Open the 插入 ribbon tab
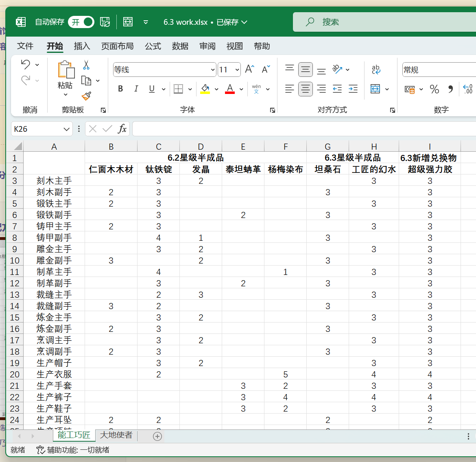The width and height of the screenshot is (476, 462). [x=82, y=46]
